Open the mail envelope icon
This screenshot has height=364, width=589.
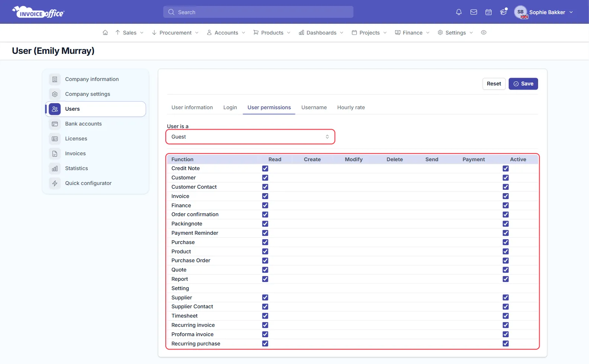[473, 12]
